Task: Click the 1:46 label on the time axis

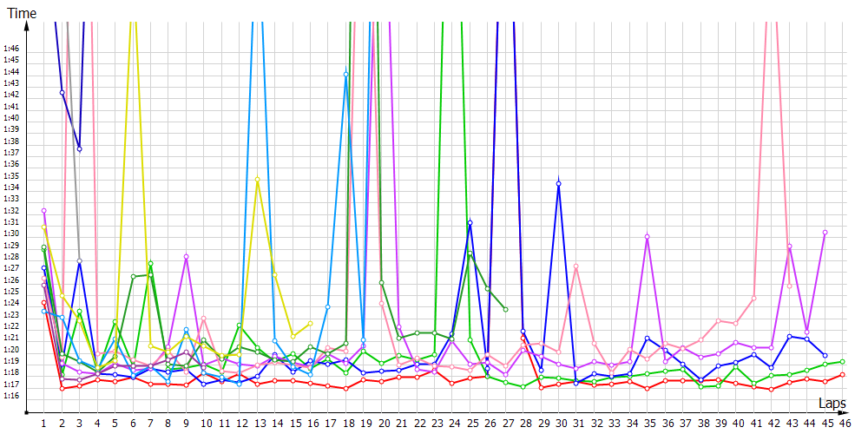Action: coord(11,48)
